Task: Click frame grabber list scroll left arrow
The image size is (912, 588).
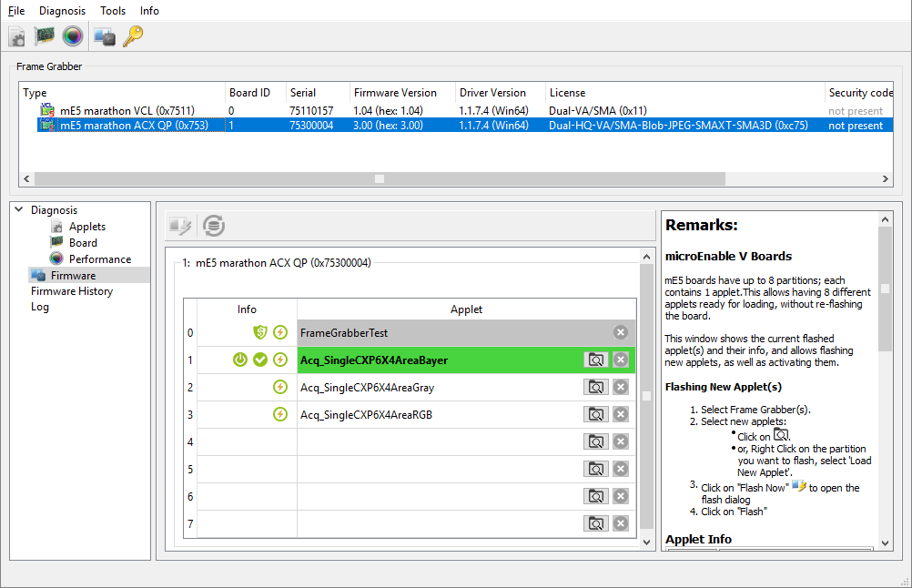Action: pyautogui.click(x=26, y=179)
